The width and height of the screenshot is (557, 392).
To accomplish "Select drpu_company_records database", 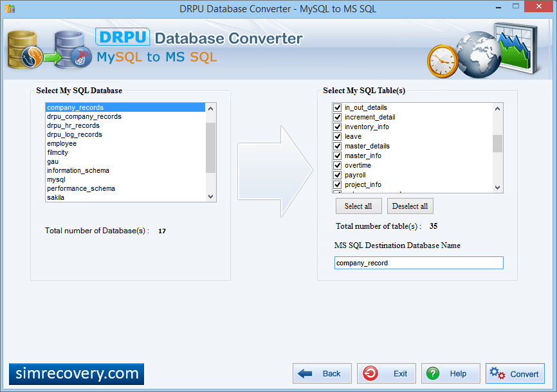I will point(126,116).
